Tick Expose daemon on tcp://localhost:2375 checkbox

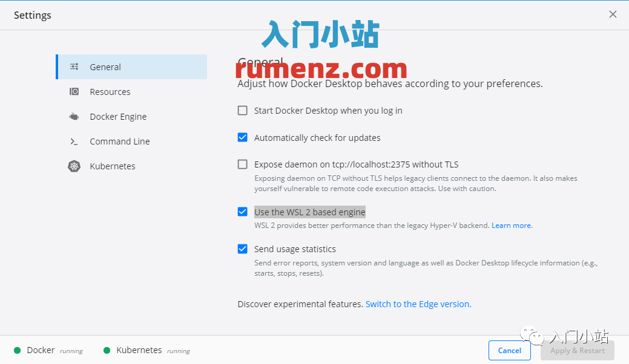242,164
